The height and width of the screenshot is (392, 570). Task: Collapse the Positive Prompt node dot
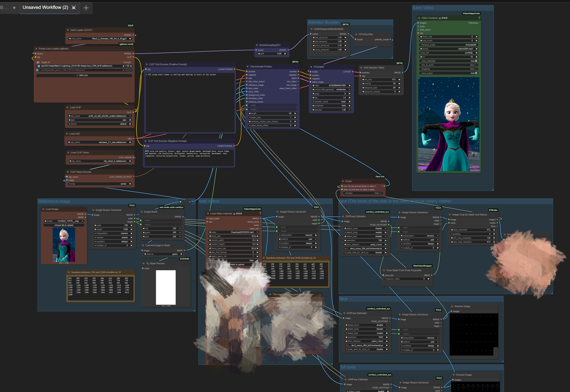click(x=147, y=64)
